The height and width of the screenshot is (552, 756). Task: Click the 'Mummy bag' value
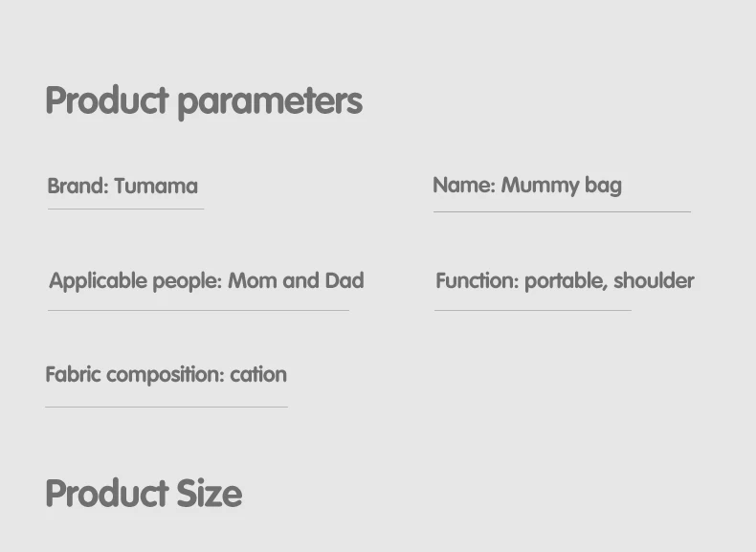click(562, 187)
